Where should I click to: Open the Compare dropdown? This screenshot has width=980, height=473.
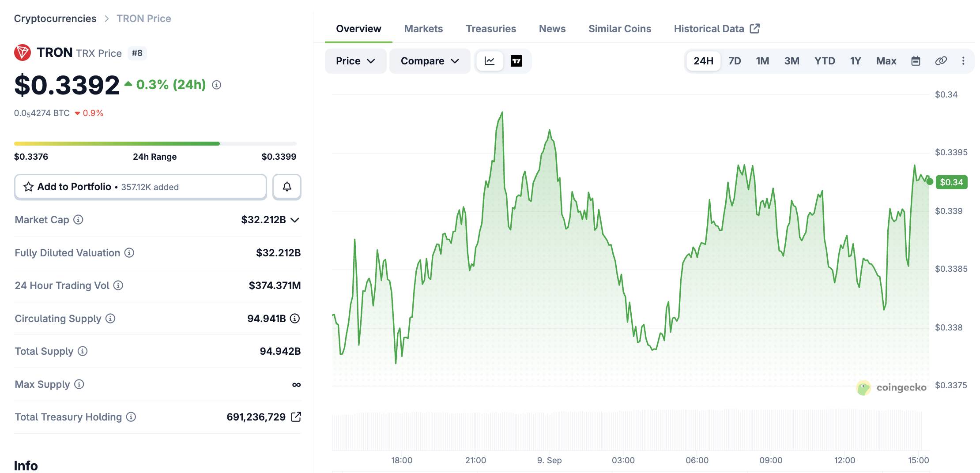click(x=430, y=61)
